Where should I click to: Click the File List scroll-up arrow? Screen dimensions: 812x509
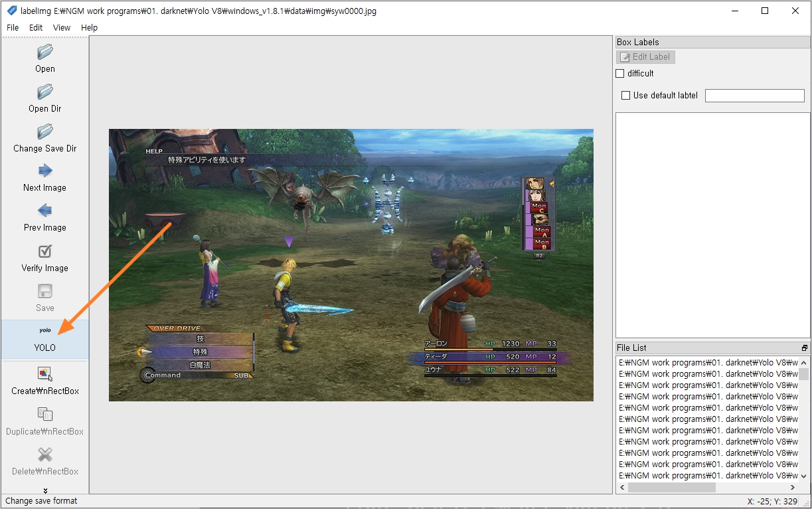804,363
